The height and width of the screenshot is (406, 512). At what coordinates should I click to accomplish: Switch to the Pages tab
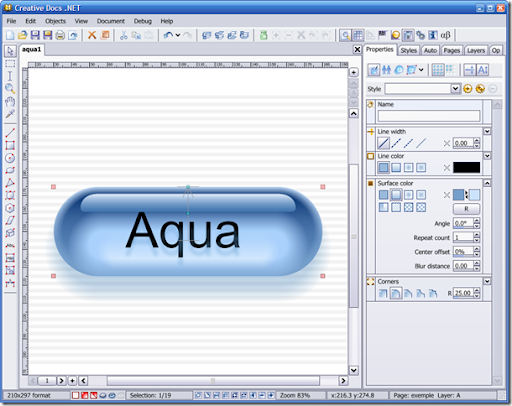tap(452, 50)
